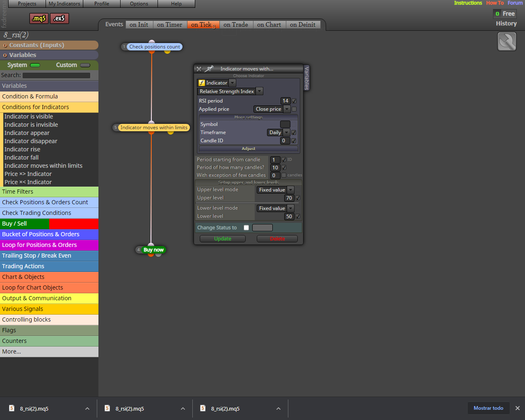Viewport: 525px width, 420px height.
Task: Select Indicator fall in the list
Action: (x=21, y=157)
